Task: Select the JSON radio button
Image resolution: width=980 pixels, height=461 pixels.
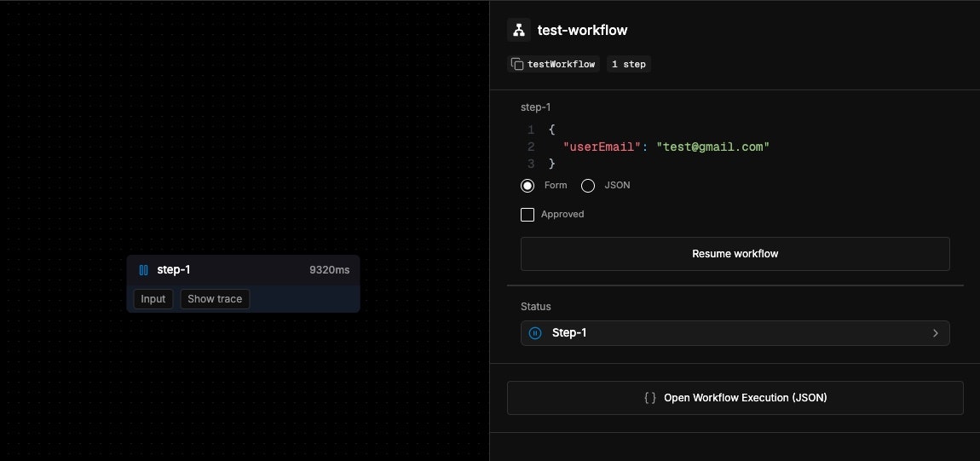Action: coord(587,186)
